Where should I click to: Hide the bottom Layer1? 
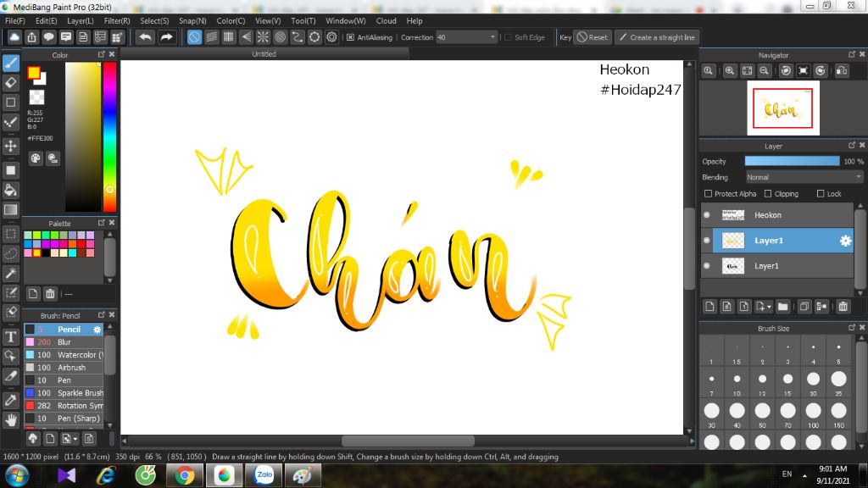coord(707,265)
